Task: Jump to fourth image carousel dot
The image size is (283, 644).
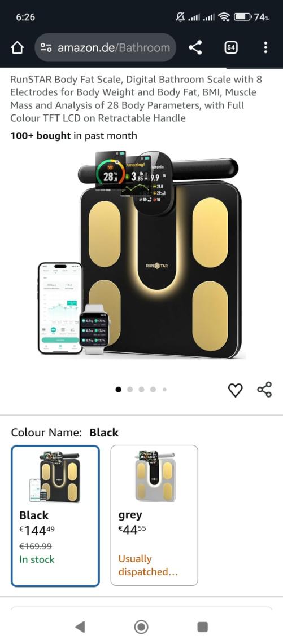Action: [x=153, y=389]
